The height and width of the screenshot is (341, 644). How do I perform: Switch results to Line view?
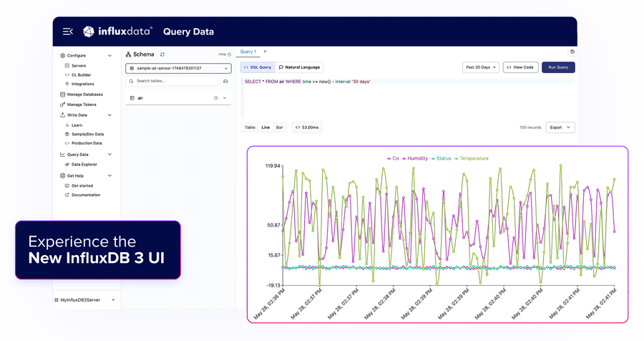point(265,128)
